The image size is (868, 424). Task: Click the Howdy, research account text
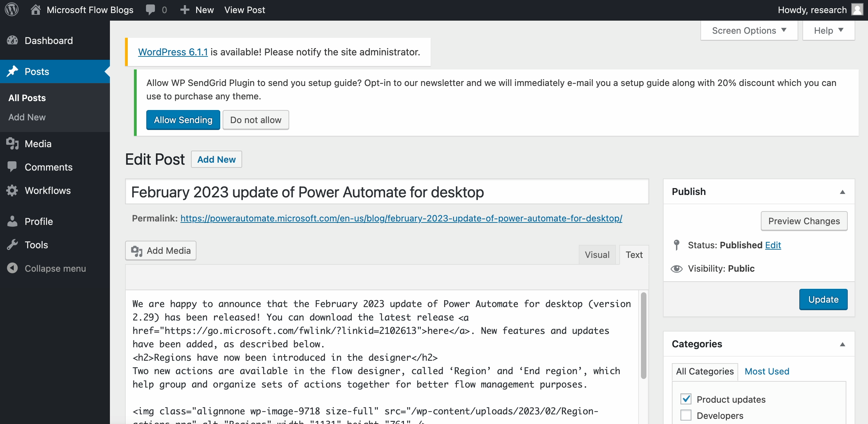pyautogui.click(x=812, y=10)
